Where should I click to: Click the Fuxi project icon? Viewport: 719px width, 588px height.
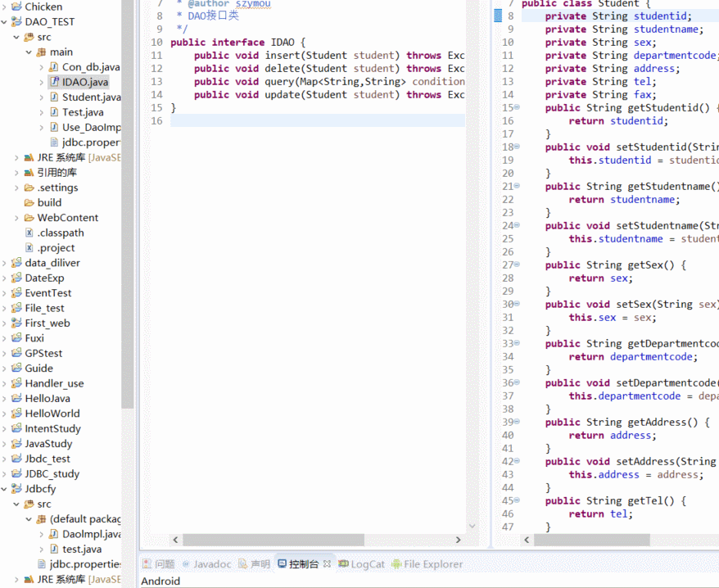[16, 338]
